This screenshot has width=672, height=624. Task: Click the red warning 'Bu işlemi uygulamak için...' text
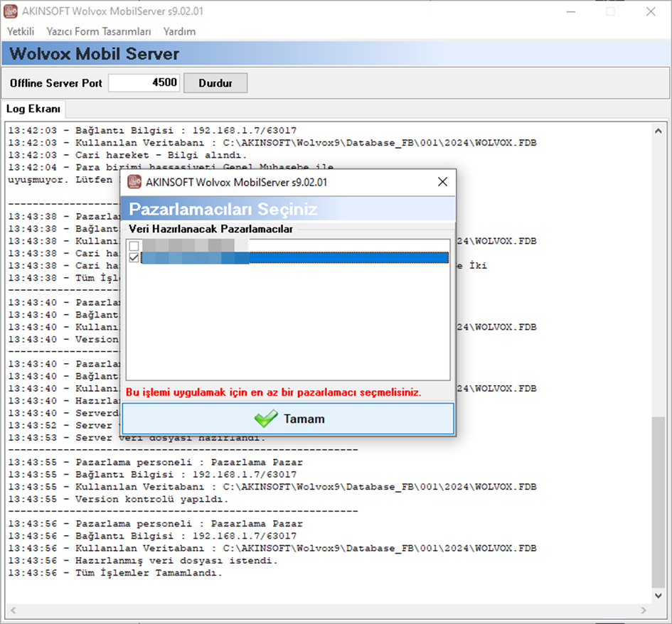[x=274, y=392]
